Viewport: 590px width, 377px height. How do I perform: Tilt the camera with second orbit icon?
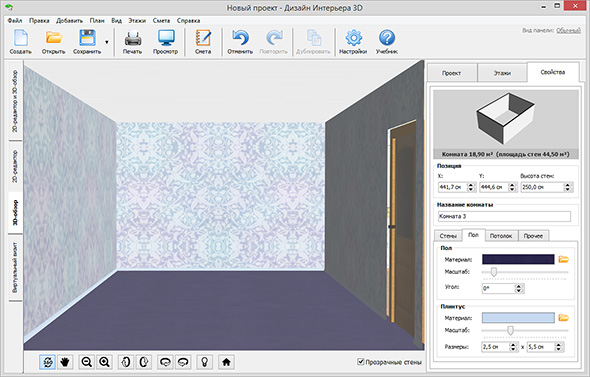click(x=183, y=362)
